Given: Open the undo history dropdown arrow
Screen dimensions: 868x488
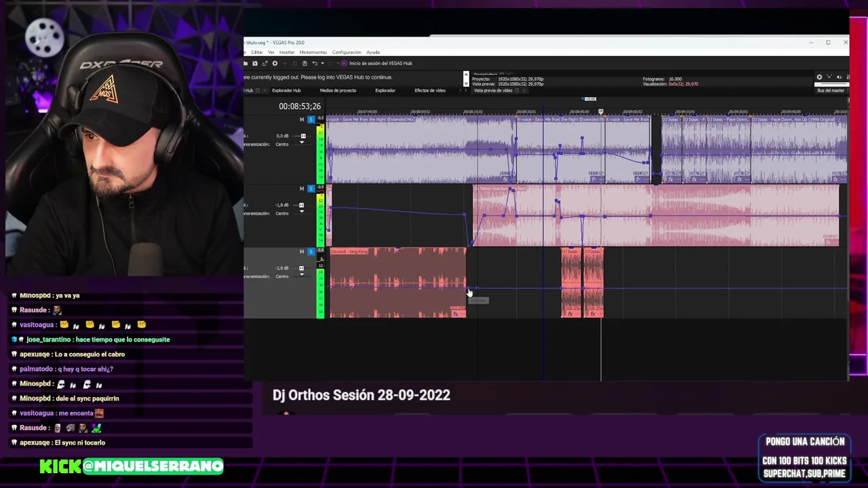Looking at the screenshot, I should [321, 63].
